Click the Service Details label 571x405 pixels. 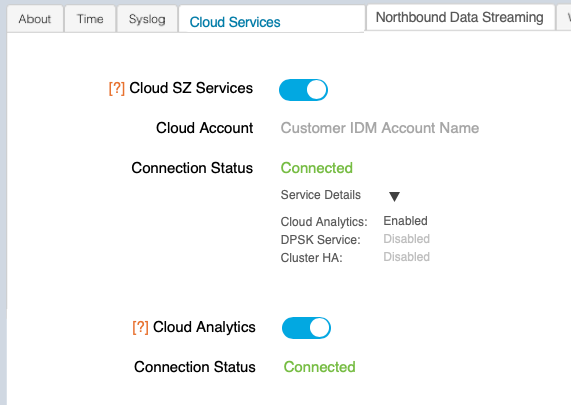(x=320, y=195)
